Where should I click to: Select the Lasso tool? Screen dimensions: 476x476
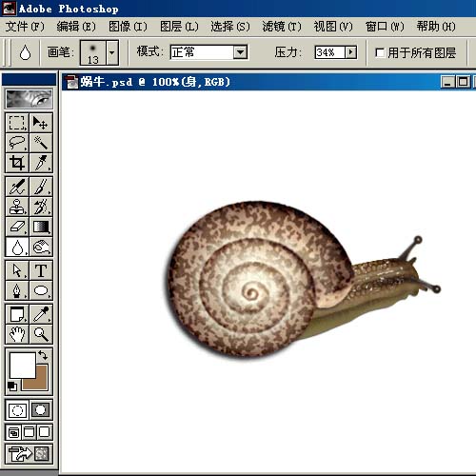click(17, 143)
